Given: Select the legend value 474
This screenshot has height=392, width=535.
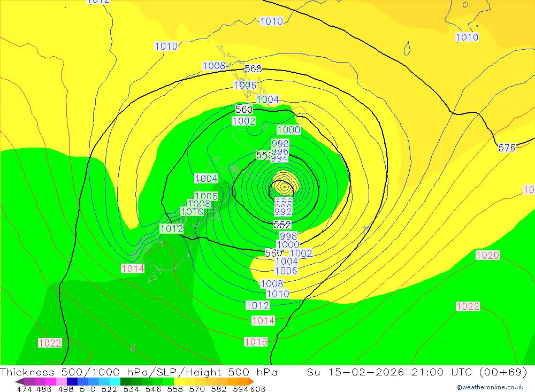Looking at the screenshot, I should click(x=24, y=389).
